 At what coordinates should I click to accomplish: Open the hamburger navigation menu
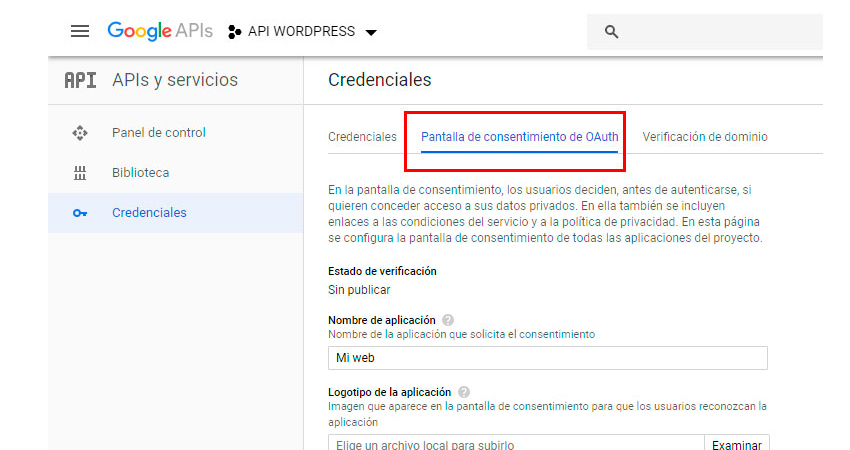point(80,31)
